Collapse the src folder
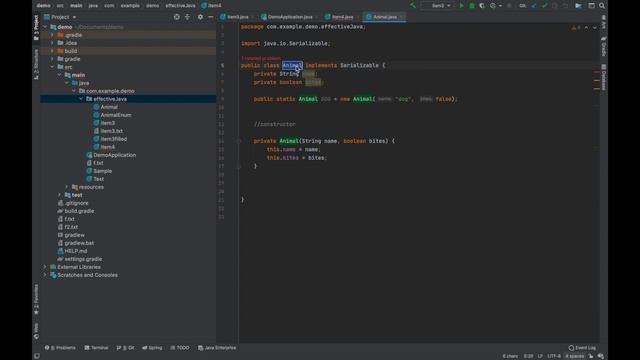The image size is (640, 360). pyautogui.click(x=52, y=67)
